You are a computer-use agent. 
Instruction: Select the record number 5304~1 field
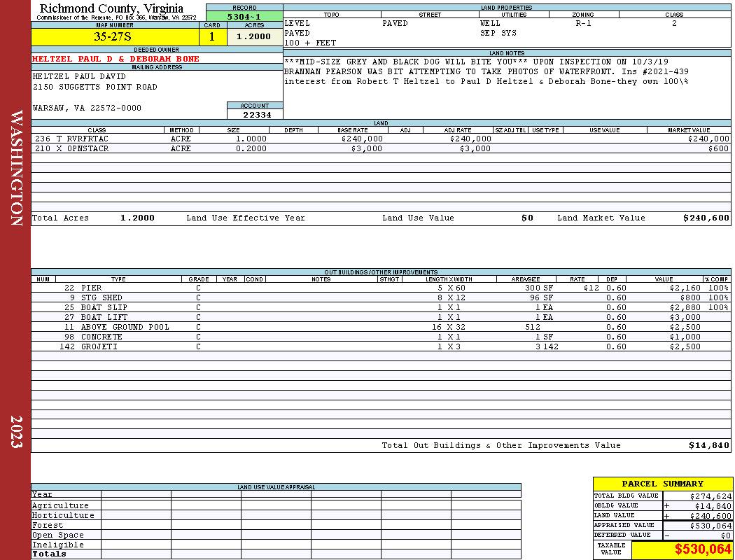click(244, 17)
